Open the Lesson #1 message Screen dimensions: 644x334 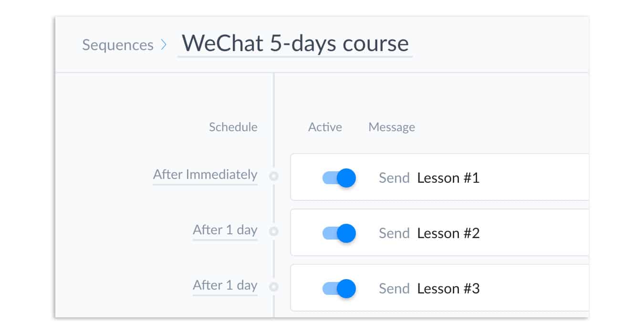tap(448, 178)
